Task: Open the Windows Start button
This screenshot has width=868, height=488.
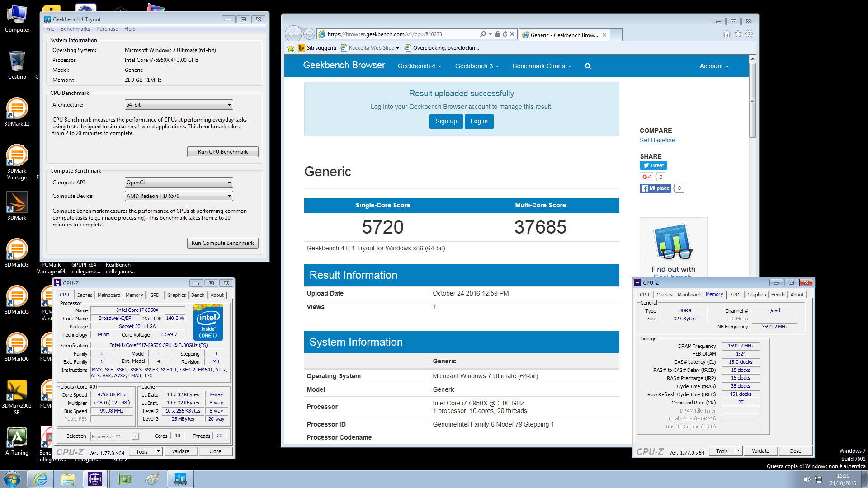Action: click(12, 479)
